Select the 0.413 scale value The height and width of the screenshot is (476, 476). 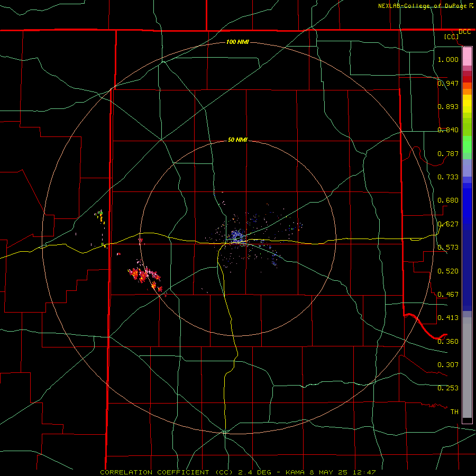coord(448,317)
